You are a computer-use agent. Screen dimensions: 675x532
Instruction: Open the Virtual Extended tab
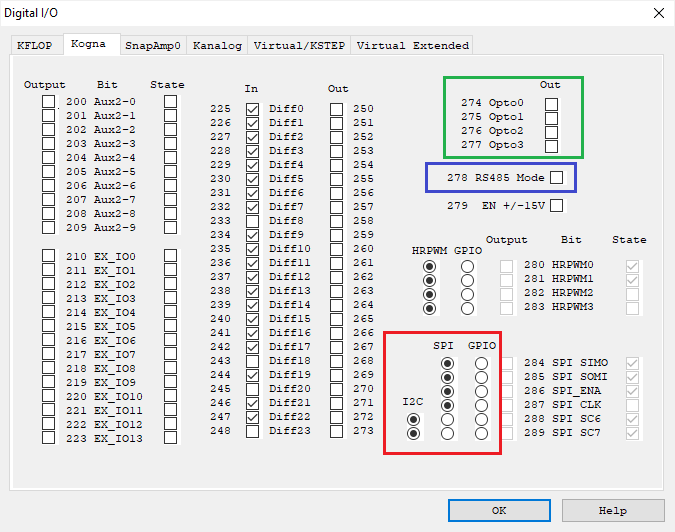pyautogui.click(x=412, y=45)
